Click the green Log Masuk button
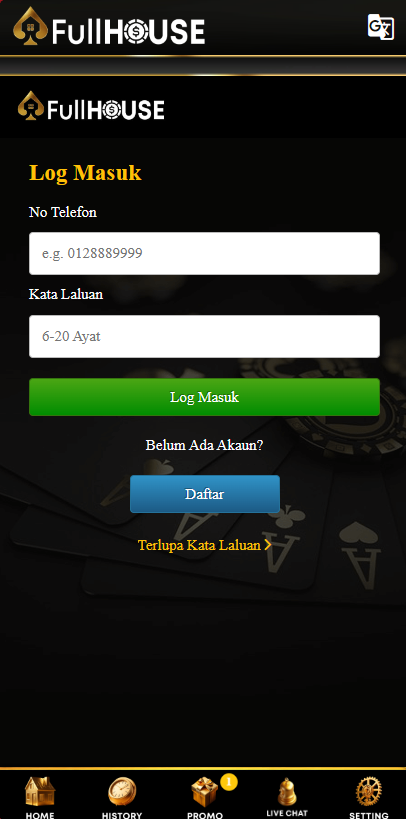 pos(204,397)
